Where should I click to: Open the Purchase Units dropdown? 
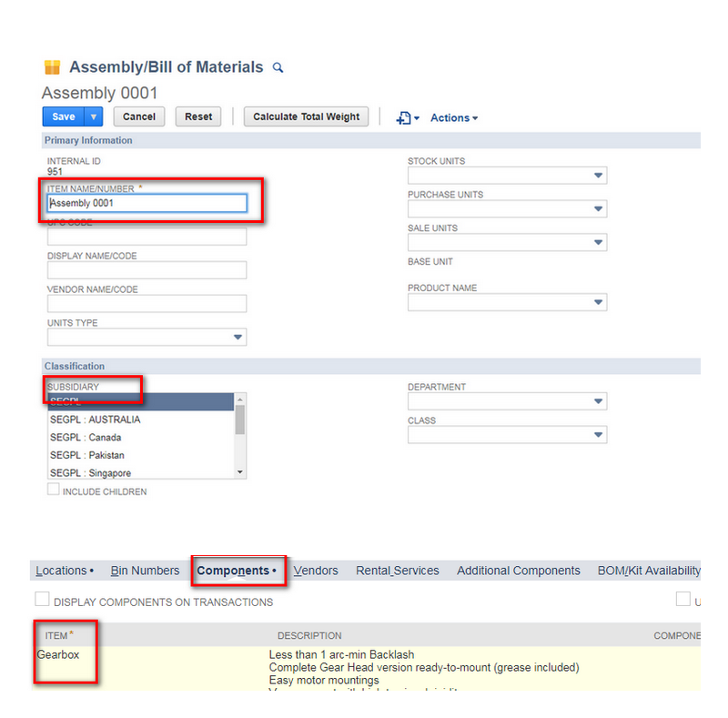[x=598, y=208]
